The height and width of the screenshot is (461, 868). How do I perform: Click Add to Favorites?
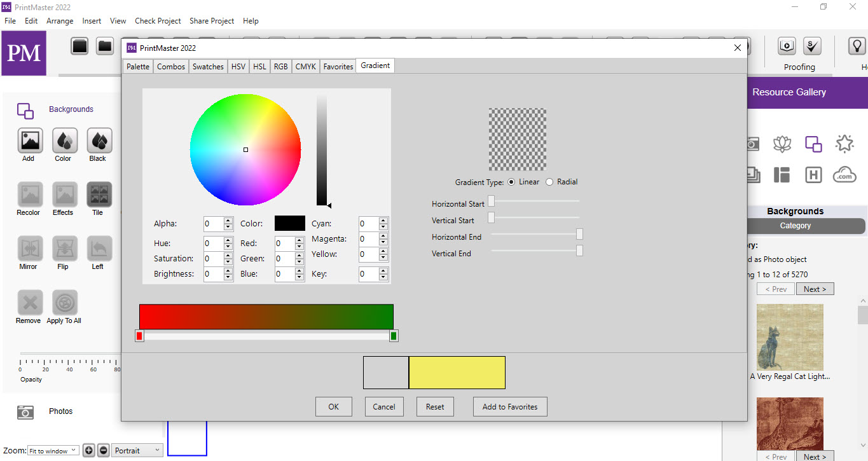(x=510, y=407)
